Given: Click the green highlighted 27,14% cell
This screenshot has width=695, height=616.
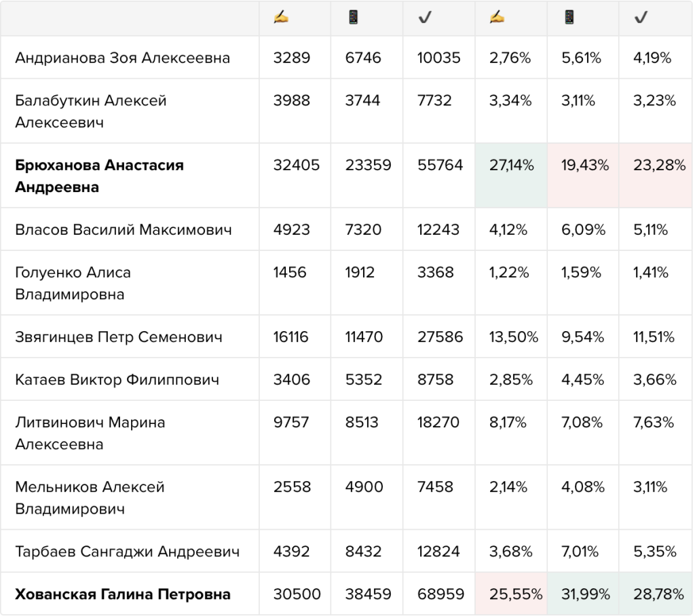Looking at the screenshot, I should (511, 176).
